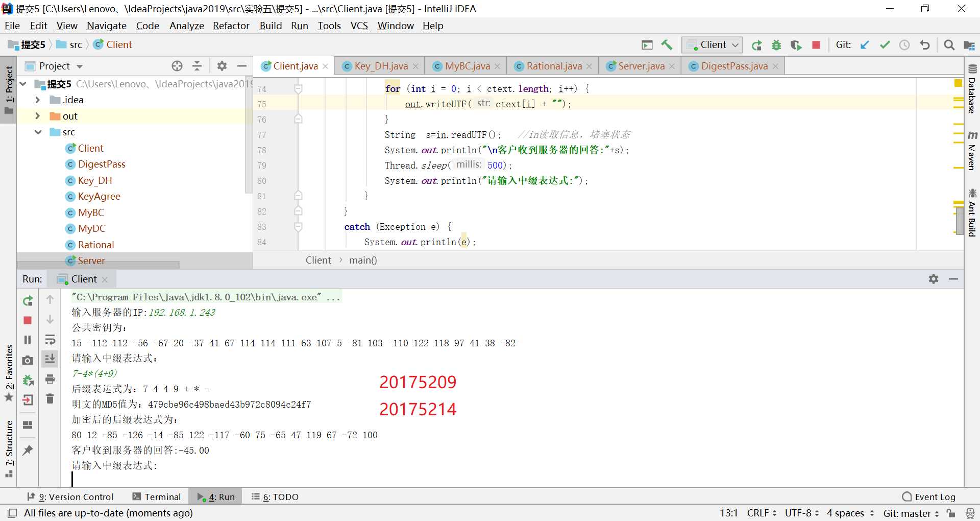Image resolution: width=980 pixels, height=521 pixels.
Task: Revert changes with the Git rollback icon
Action: point(924,45)
